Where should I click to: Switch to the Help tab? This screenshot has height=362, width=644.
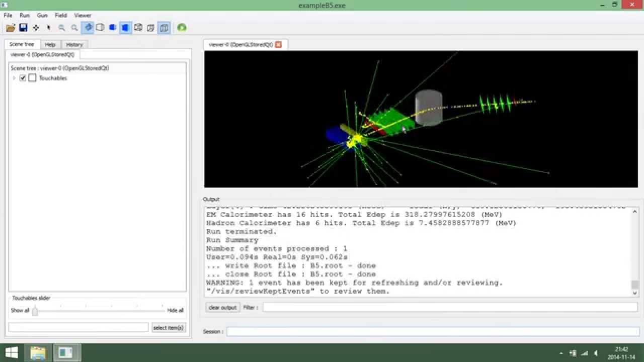[50, 45]
